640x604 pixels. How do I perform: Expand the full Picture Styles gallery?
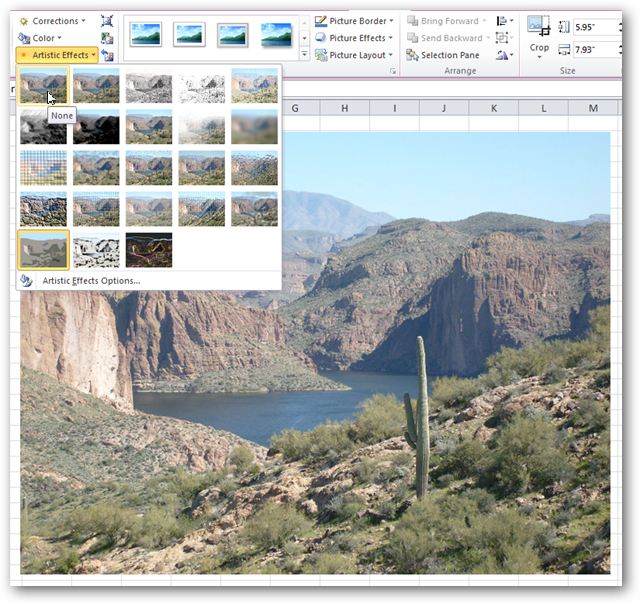coord(304,54)
